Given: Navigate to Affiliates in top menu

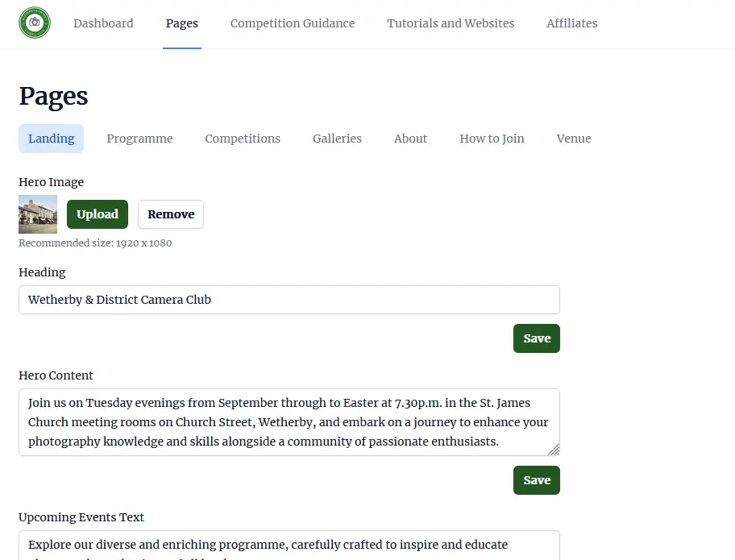Looking at the screenshot, I should 571,23.
